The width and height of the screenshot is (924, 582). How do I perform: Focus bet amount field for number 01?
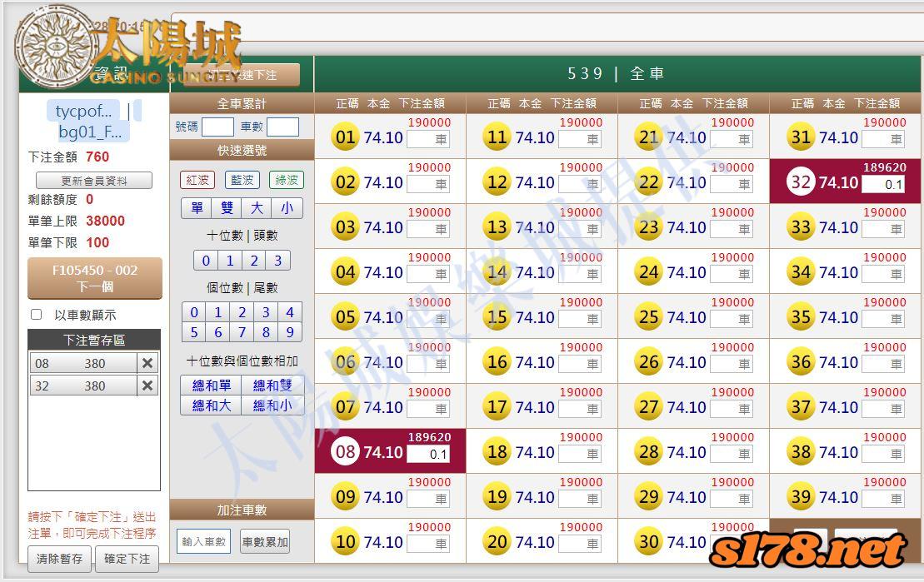[x=427, y=140]
